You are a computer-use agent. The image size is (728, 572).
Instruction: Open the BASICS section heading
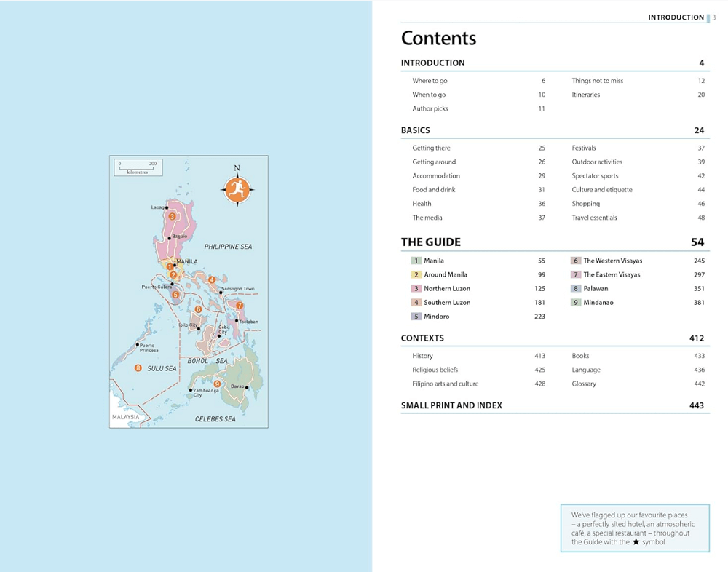415,131
